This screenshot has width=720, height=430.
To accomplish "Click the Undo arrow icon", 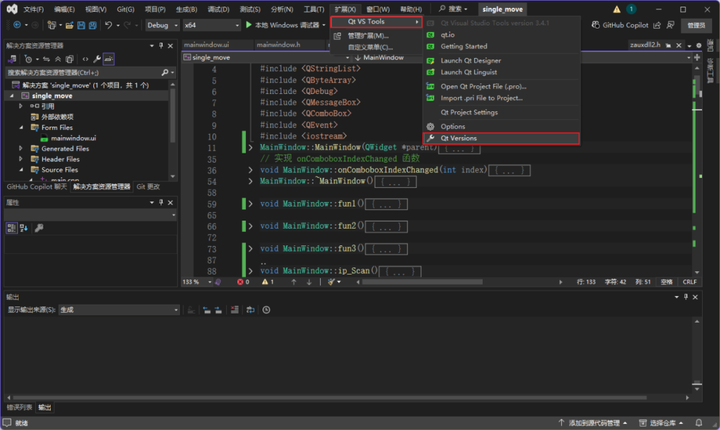I will coord(108,25).
